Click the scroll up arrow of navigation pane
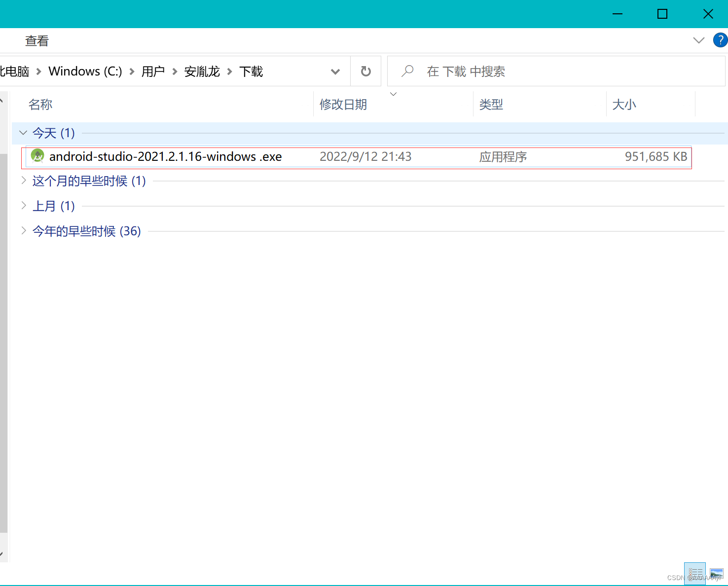 tap(2, 100)
